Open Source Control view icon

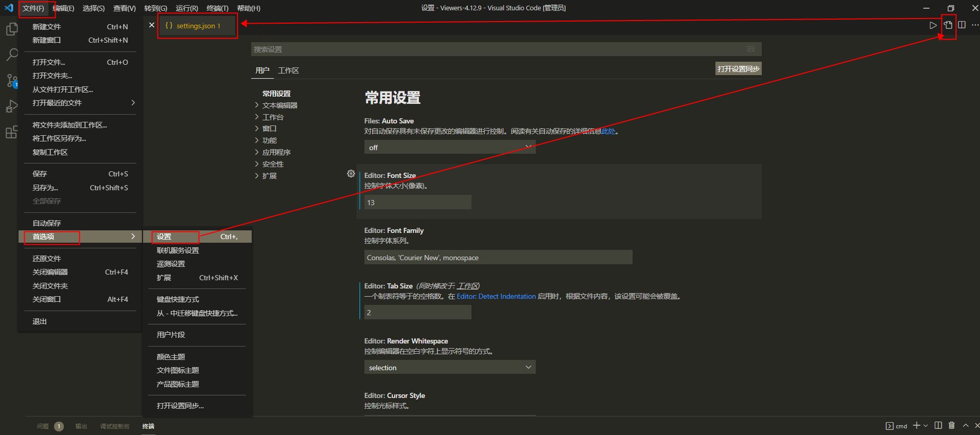tap(11, 80)
